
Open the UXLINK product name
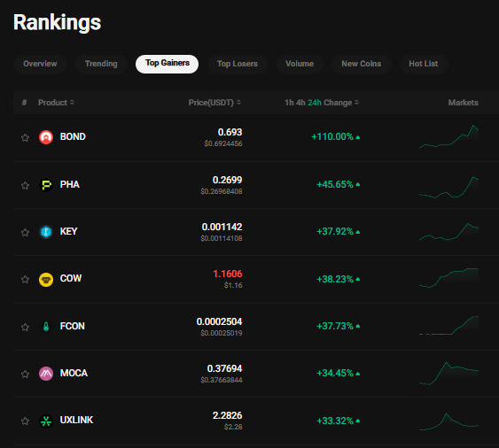click(76, 420)
